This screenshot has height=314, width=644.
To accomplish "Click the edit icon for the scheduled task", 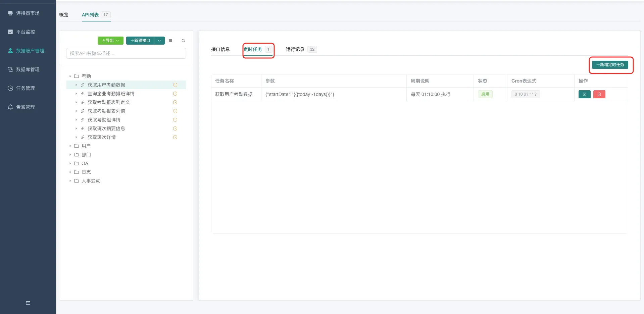I will tap(584, 94).
